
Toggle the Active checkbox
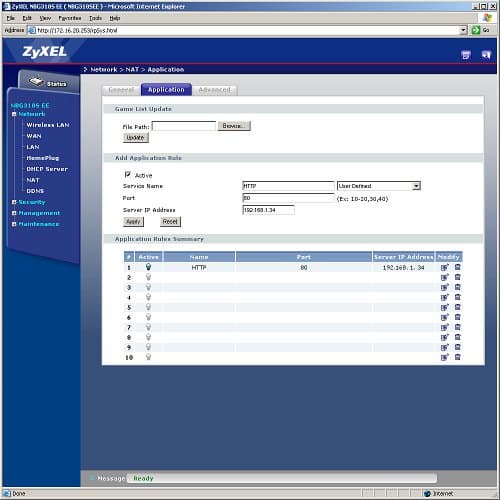(127, 174)
